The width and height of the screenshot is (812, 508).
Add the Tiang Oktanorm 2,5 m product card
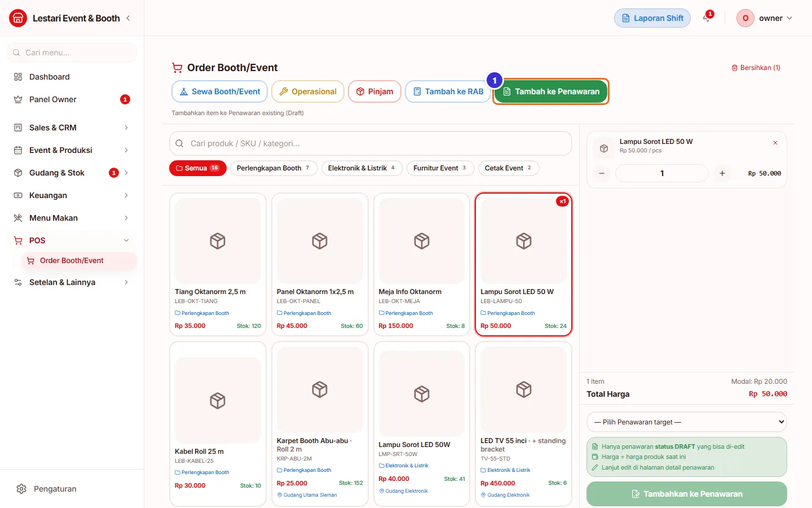218,265
